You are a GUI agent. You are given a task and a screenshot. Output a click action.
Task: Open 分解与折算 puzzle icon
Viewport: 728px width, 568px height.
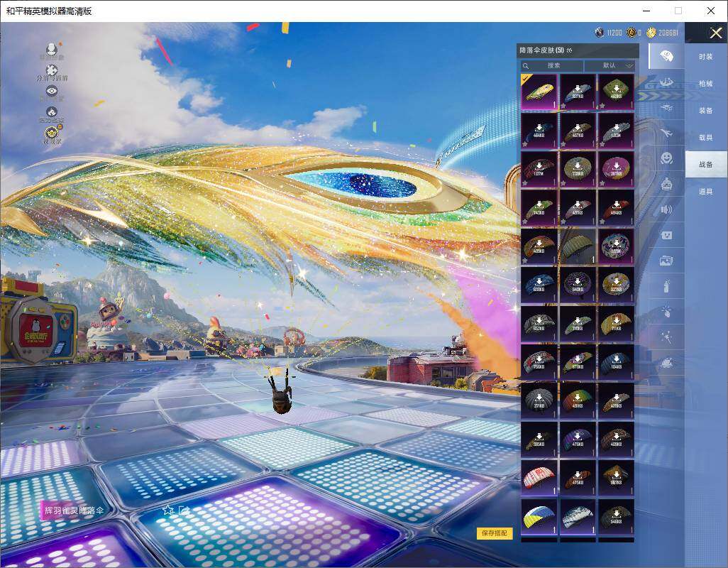[52, 70]
